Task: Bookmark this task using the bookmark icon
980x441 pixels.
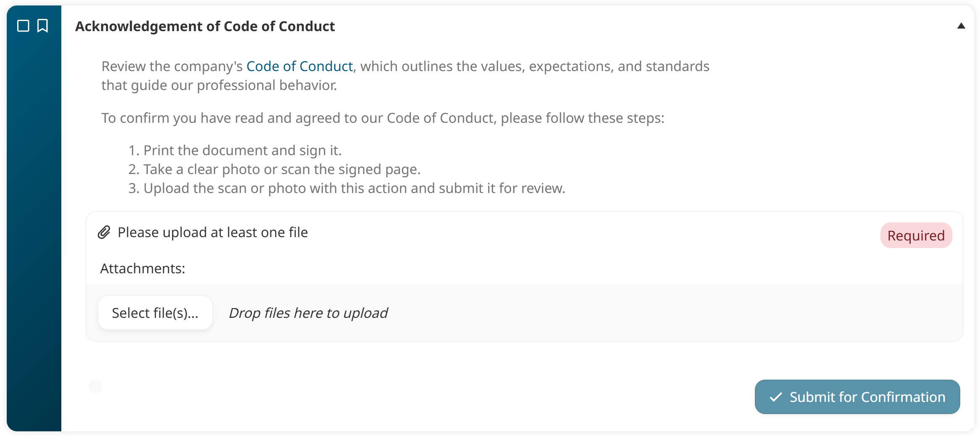Action: [42, 26]
